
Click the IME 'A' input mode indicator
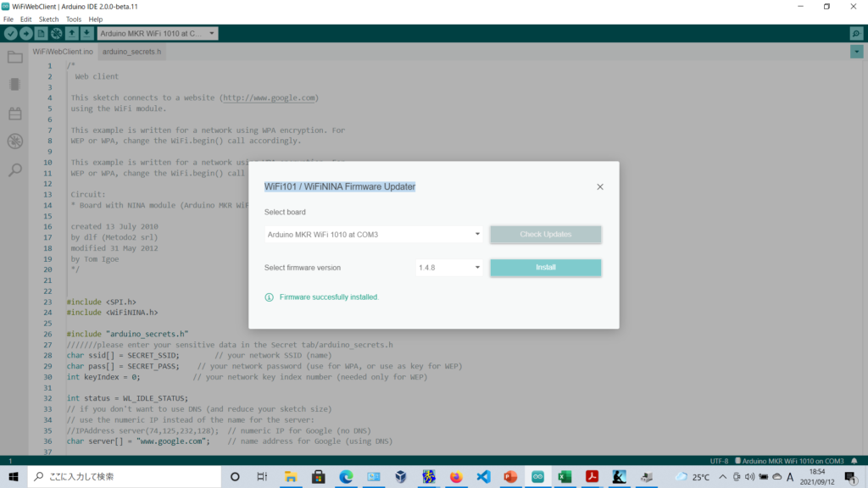(x=790, y=476)
